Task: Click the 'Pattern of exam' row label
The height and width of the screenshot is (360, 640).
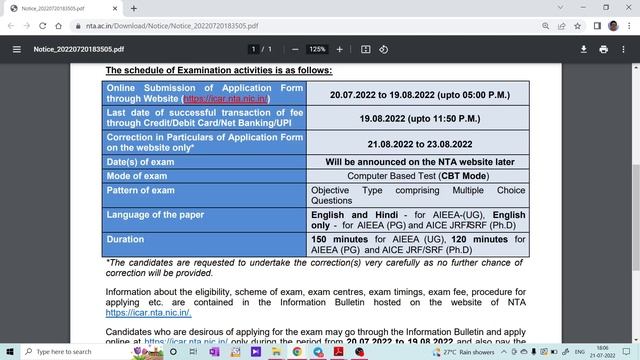Action: point(140,190)
